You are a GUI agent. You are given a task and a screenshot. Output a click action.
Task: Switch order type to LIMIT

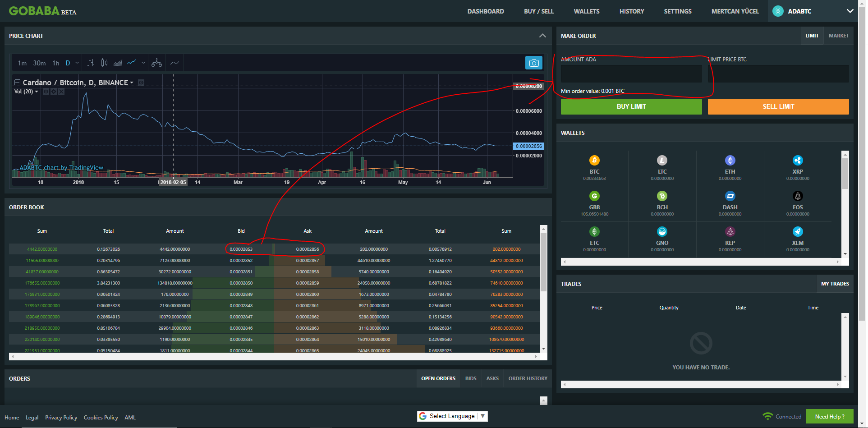tap(812, 36)
